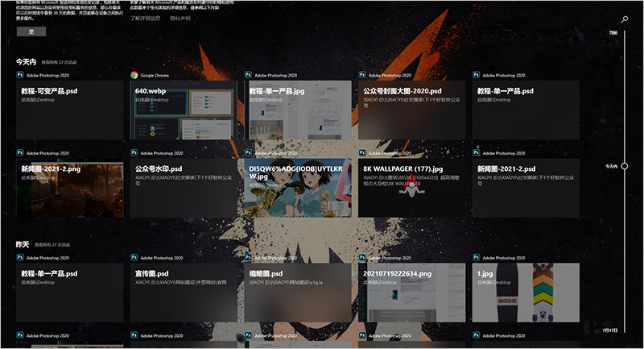Open the 1.jpg skateboard activity card

[x=526, y=293]
